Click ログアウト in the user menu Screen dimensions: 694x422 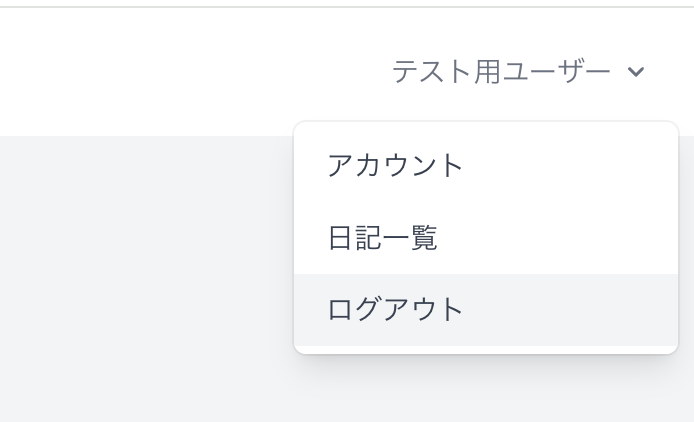[x=396, y=310]
